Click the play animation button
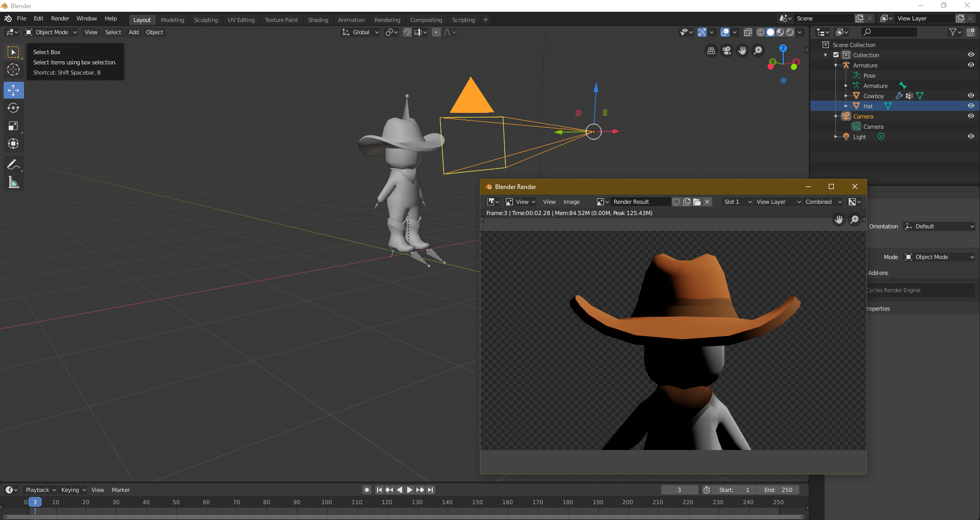 409,490
